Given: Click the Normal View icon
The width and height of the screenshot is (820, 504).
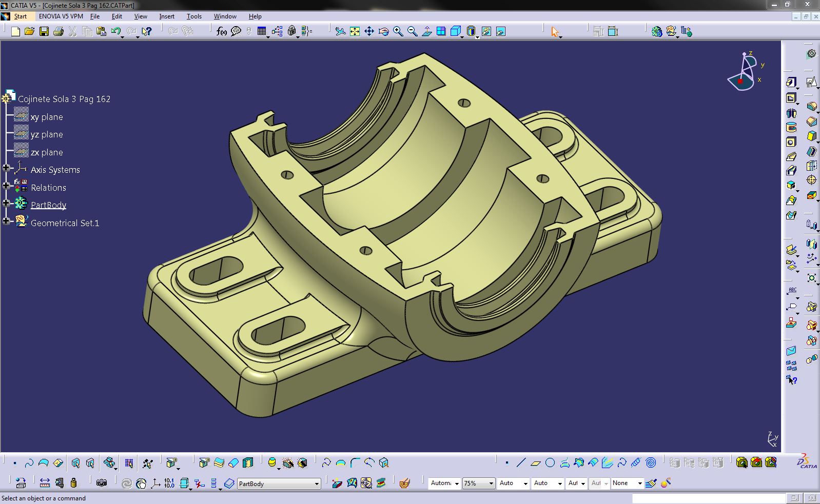Looking at the screenshot, I should pos(426,32).
